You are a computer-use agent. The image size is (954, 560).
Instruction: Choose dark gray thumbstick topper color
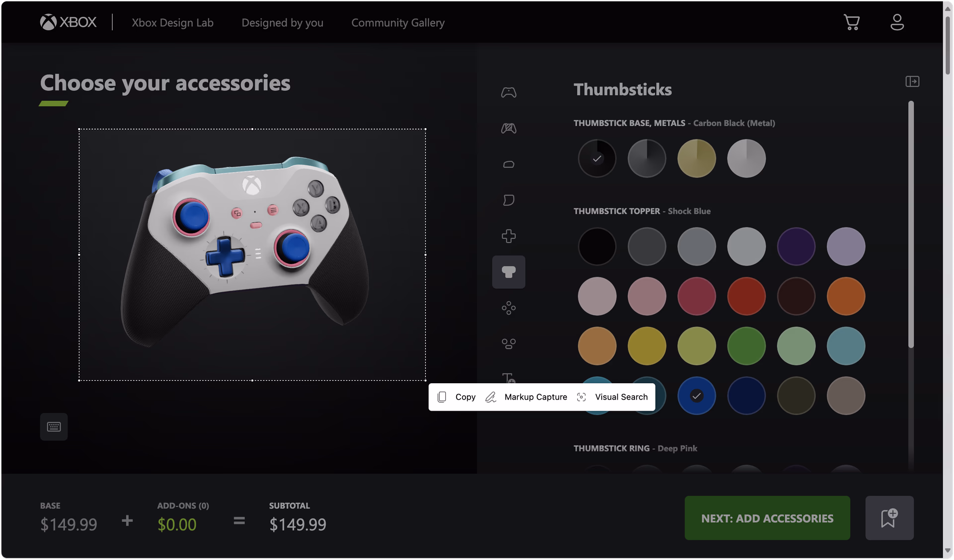click(647, 247)
